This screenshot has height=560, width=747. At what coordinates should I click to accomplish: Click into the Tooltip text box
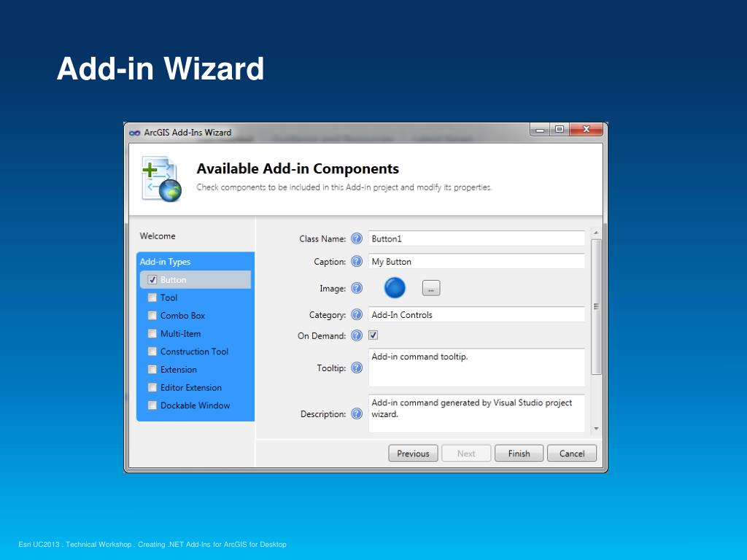pyautogui.click(x=476, y=367)
